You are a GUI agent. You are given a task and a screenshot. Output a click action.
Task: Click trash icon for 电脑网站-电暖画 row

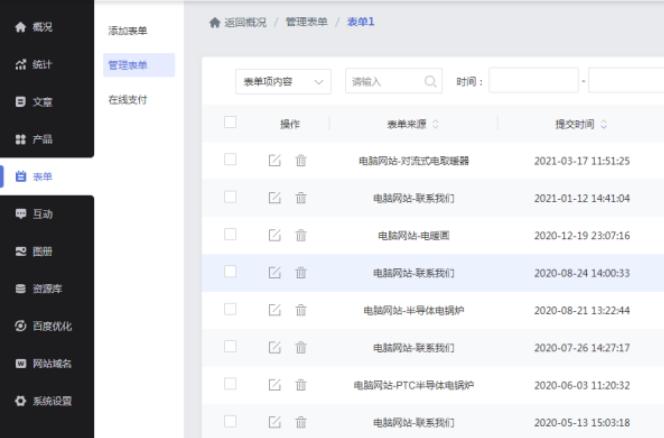pos(301,235)
